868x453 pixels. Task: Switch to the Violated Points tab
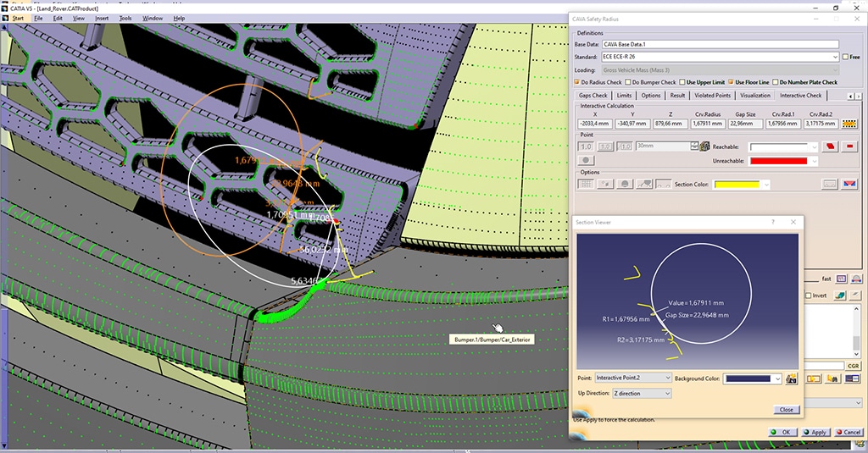tap(712, 95)
